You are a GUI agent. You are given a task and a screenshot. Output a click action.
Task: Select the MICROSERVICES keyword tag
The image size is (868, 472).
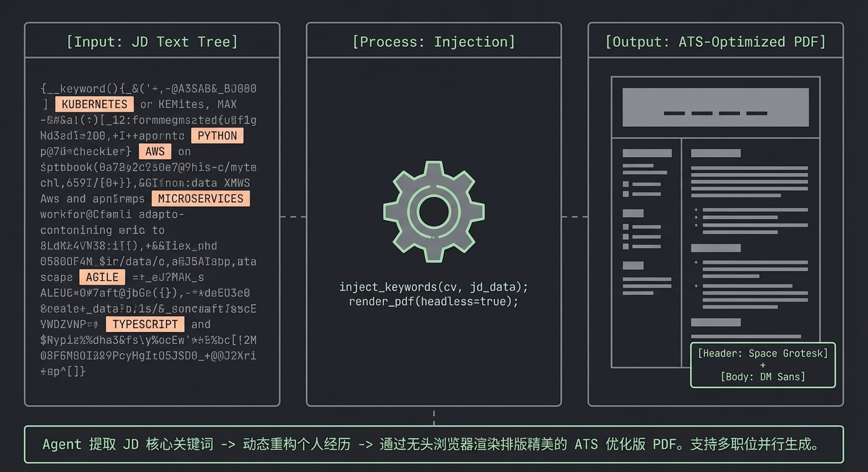(x=201, y=199)
